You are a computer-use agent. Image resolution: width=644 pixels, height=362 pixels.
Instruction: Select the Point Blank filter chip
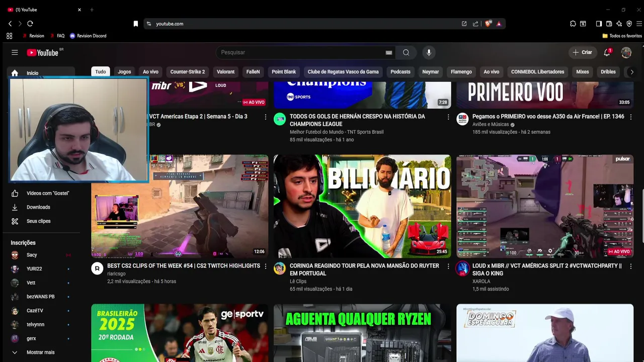(x=284, y=72)
